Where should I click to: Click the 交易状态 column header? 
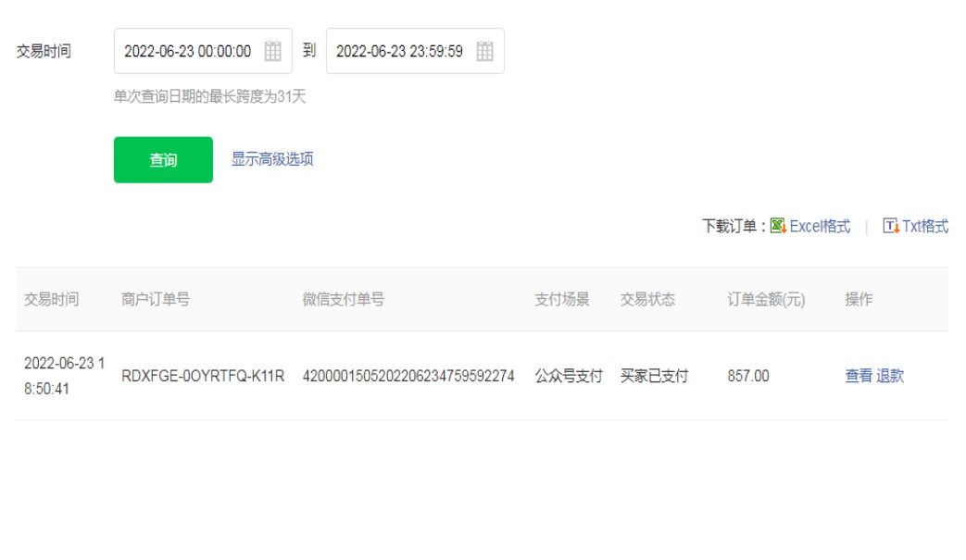click(647, 300)
